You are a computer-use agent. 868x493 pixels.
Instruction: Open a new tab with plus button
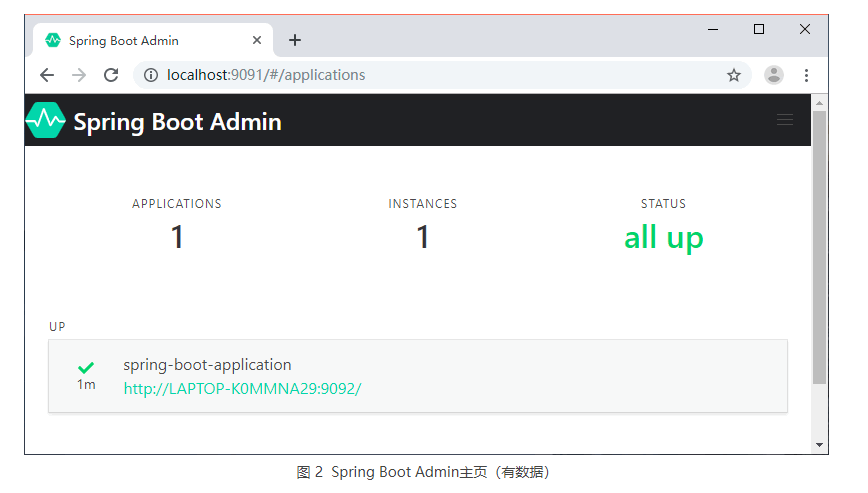point(295,40)
